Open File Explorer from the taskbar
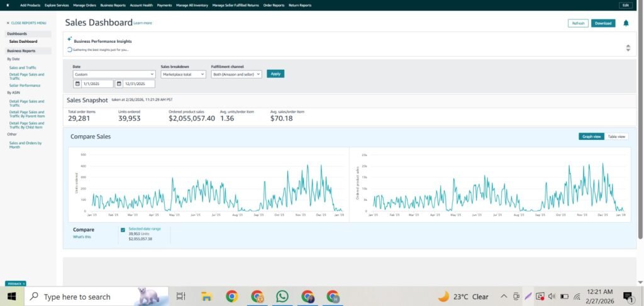Image resolution: width=644 pixels, height=306 pixels. pyautogui.click(x=206, y=296)
